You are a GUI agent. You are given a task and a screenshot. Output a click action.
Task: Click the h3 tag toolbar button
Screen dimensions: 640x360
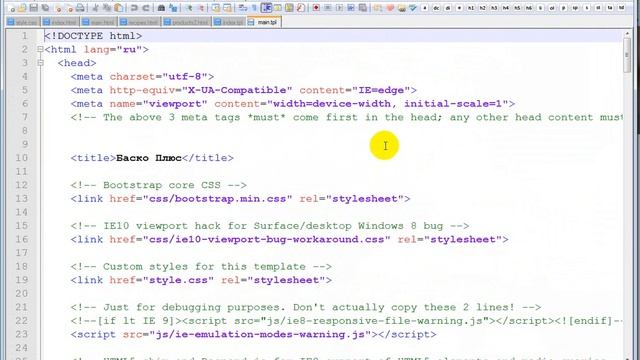click(494, 8)
